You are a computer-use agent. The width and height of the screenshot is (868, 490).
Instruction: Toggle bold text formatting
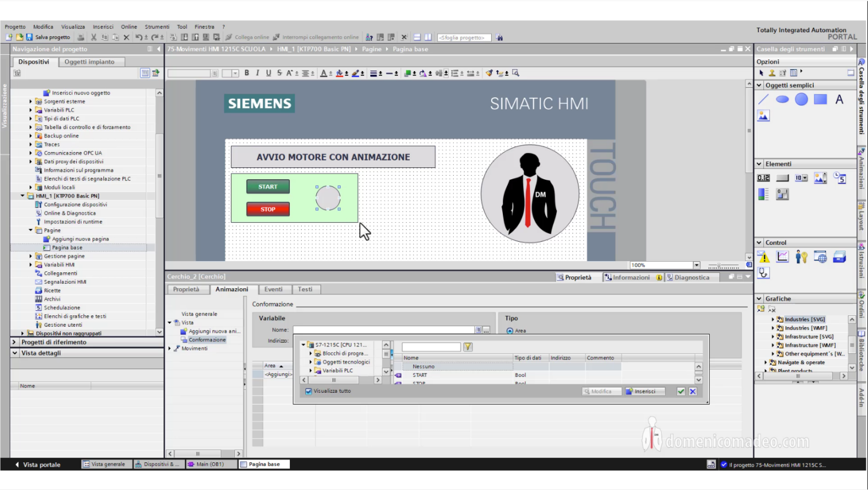coord(246,73)
